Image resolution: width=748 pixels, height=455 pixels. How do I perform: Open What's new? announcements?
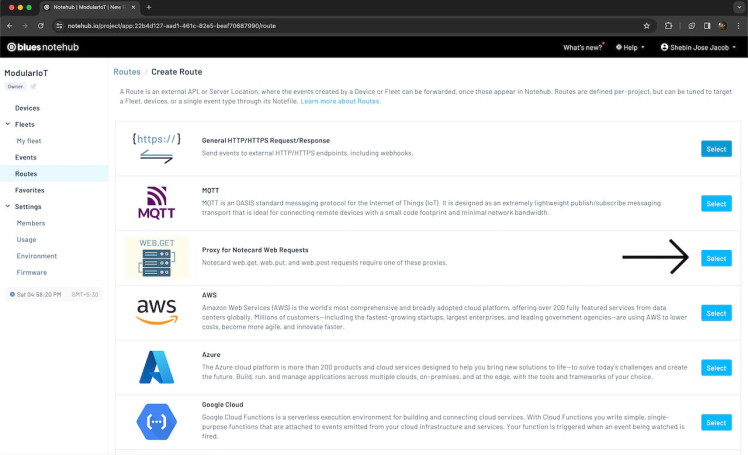583,47
